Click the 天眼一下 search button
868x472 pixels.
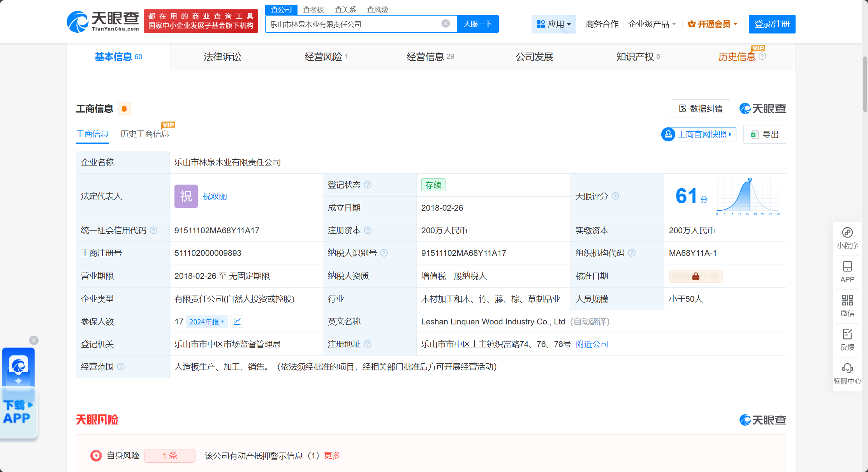(x=477, y=24)
